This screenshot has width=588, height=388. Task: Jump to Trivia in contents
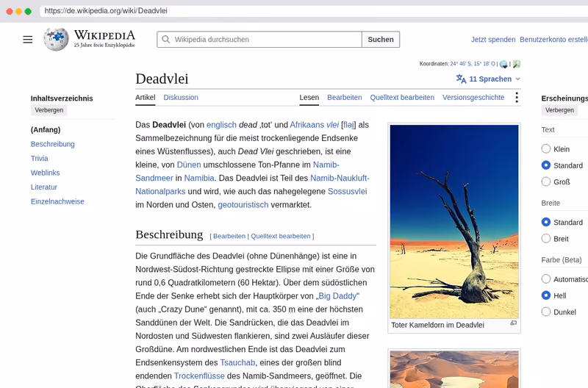[x=40, y=158]
